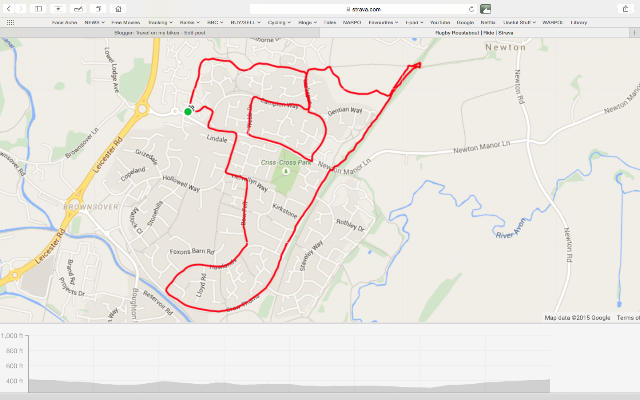Viewport: 640px width, 400px height.
Task: Expand the NEWS bookmarks folder
Action: click(94, 22)
